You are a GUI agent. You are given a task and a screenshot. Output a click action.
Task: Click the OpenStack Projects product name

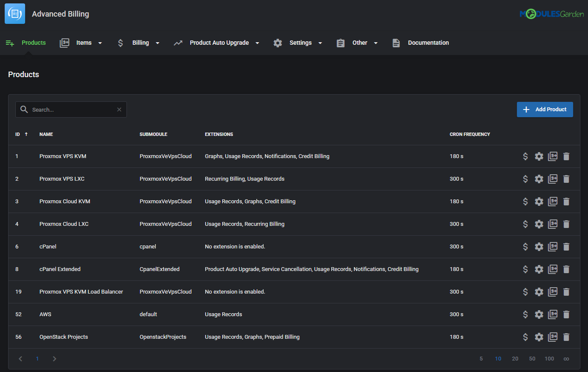point(64,337)
